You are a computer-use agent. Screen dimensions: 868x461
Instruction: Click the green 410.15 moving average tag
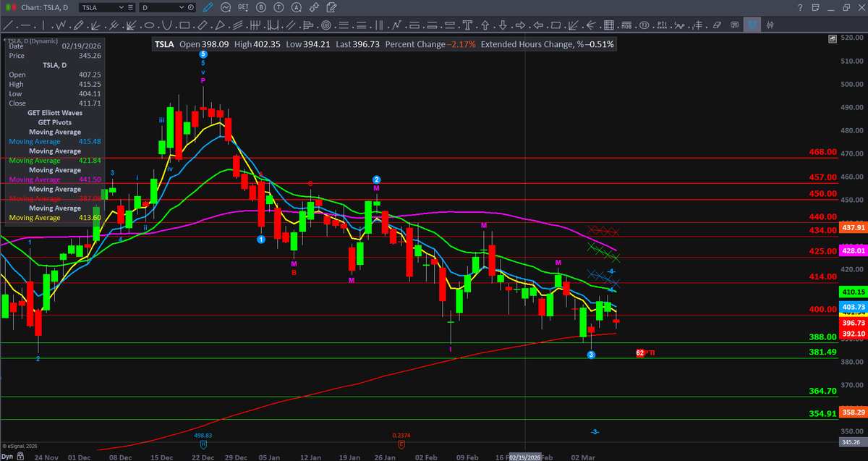pyautogui.click(x=853, y=292)
